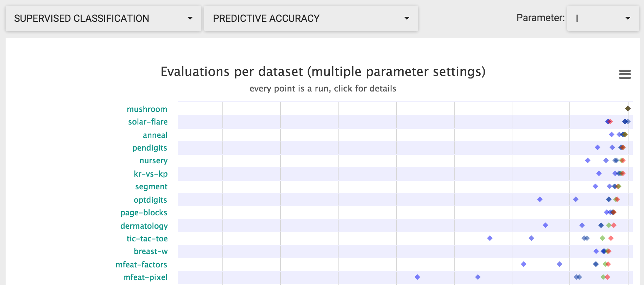The height and width of the screenshot is (285, 644).
Task: Click the leftmost nursery run point
Action: coord(588,160)
